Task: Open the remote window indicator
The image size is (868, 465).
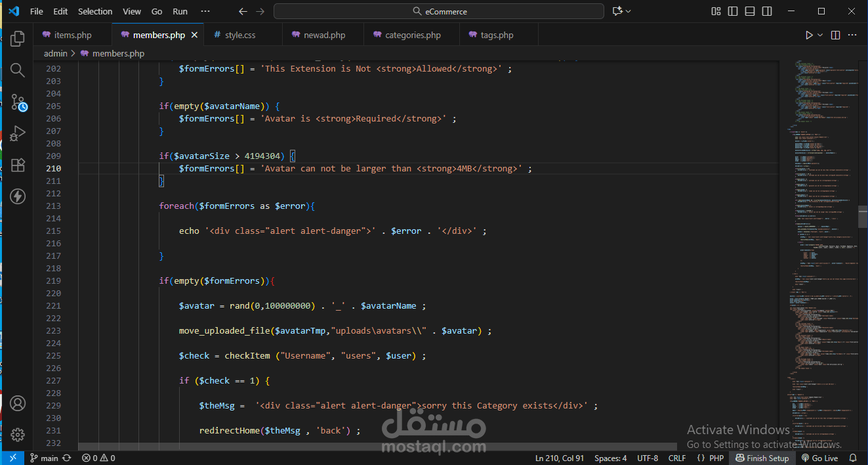Action: 12,458
